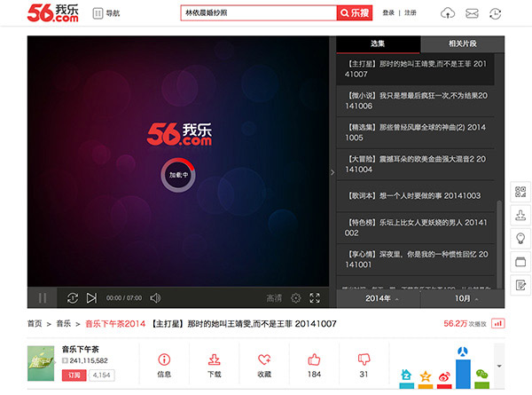Add video to 收藏 favorites
The width and height of the screenshot is (532, 395).
[264, 366]
